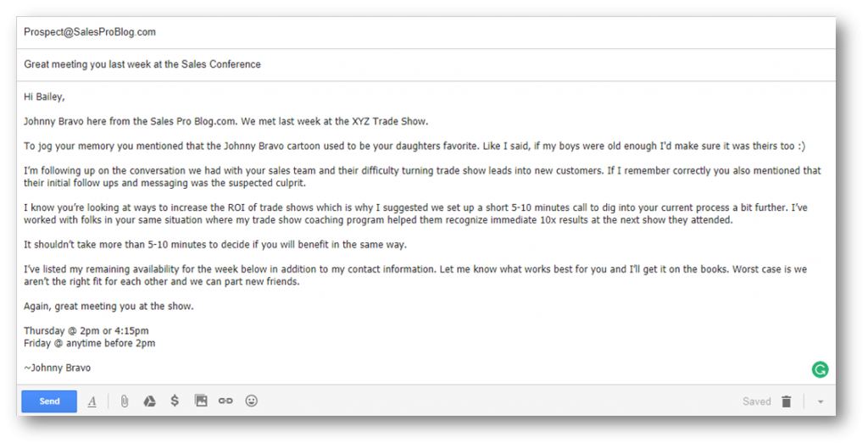The height and width of the screenshot is (448, 868).
Task: Click the sentence starting It shouldn't take more
Action: [x=215, y=245]
